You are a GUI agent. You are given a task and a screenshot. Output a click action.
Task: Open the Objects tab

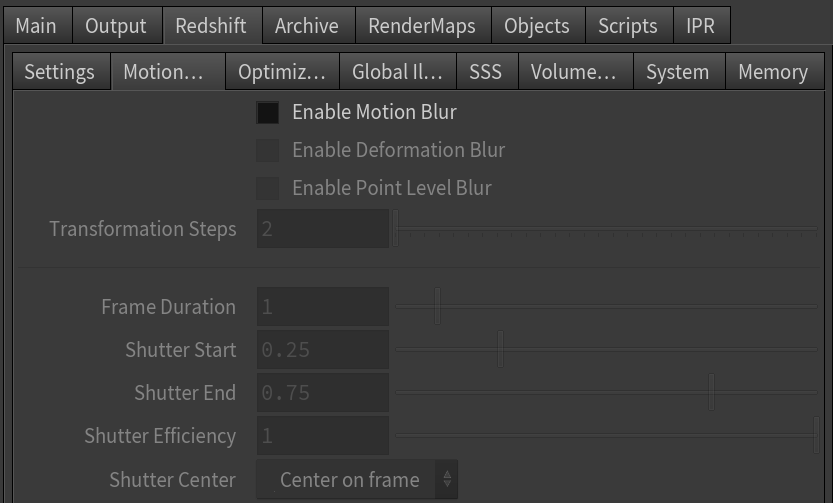point(538,25)
